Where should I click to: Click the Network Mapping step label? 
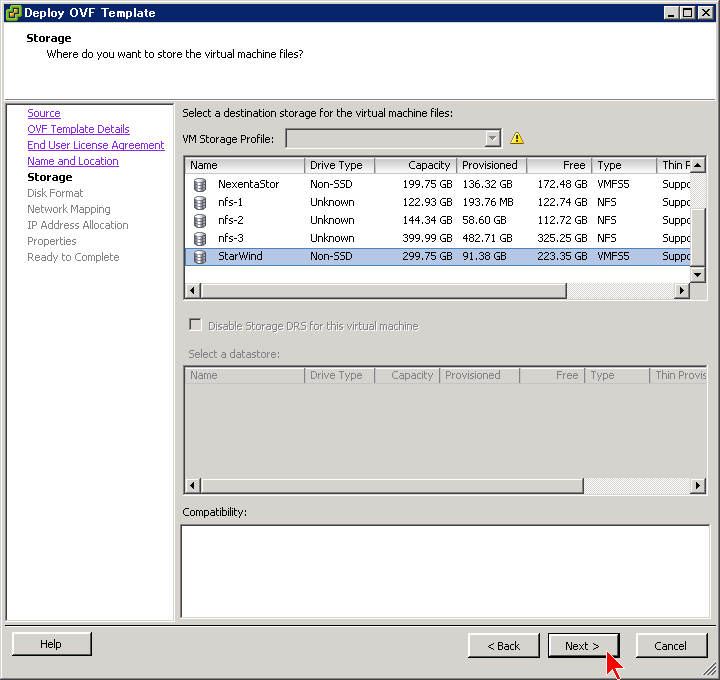pos(69,209)
